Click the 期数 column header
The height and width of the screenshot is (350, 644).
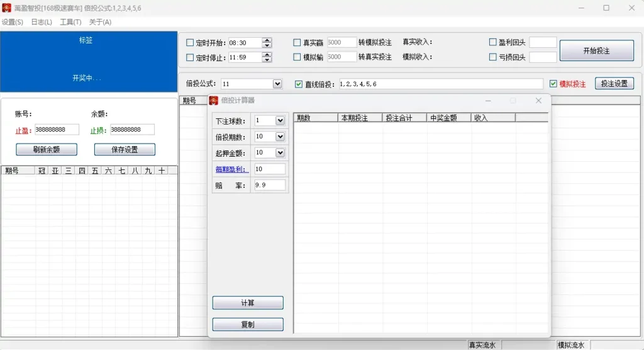[316, 118]
